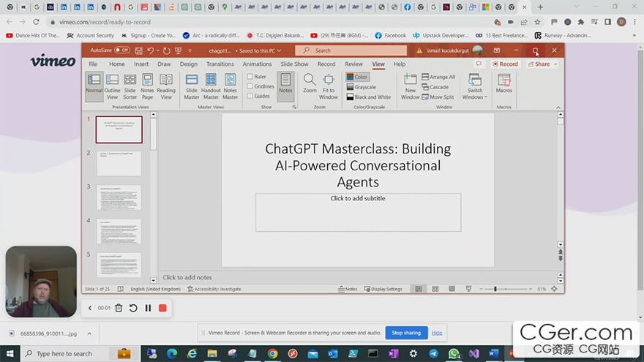Open the Home tab
Viewport: 644px width, 362px height.
[x=117, y=64]
